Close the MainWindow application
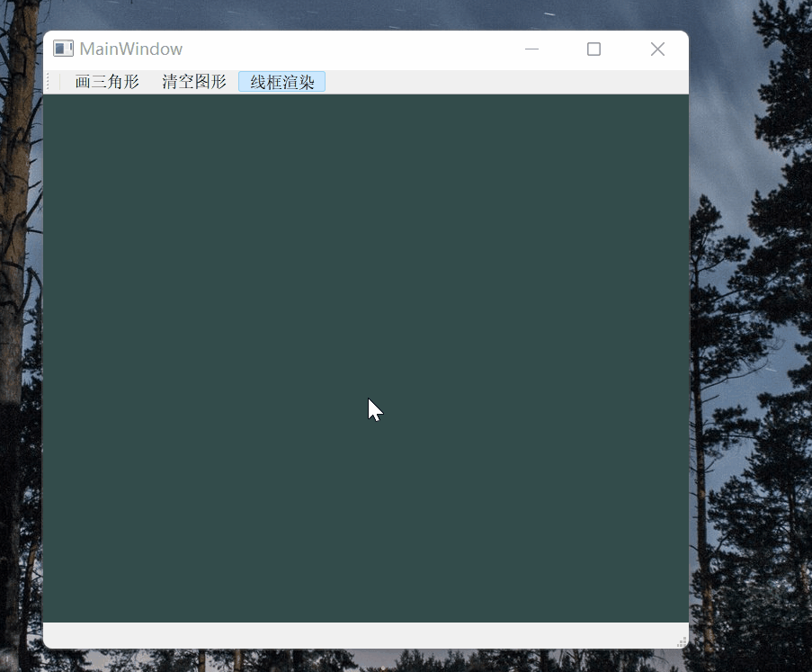 point(657,49)
